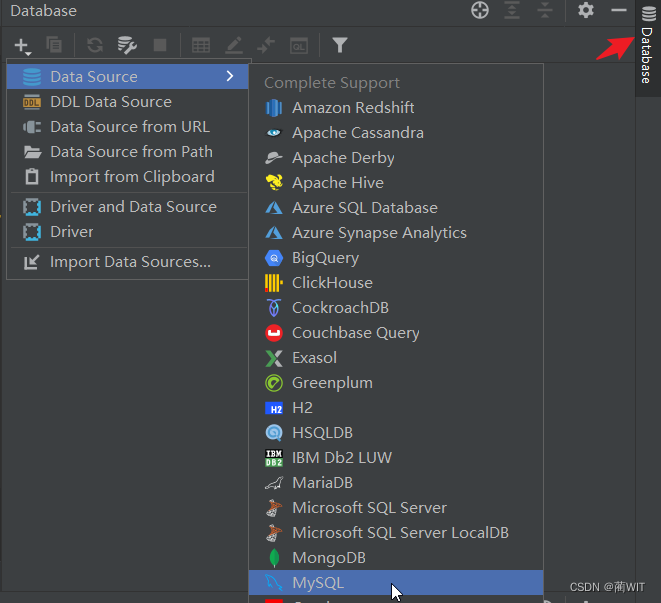Select Driver and Data Source
Screen dimensions: 661x603
tap(127, 207)
